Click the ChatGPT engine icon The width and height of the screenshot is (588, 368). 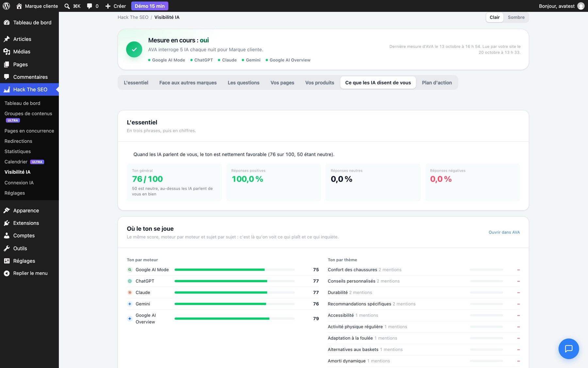point(130,281)
